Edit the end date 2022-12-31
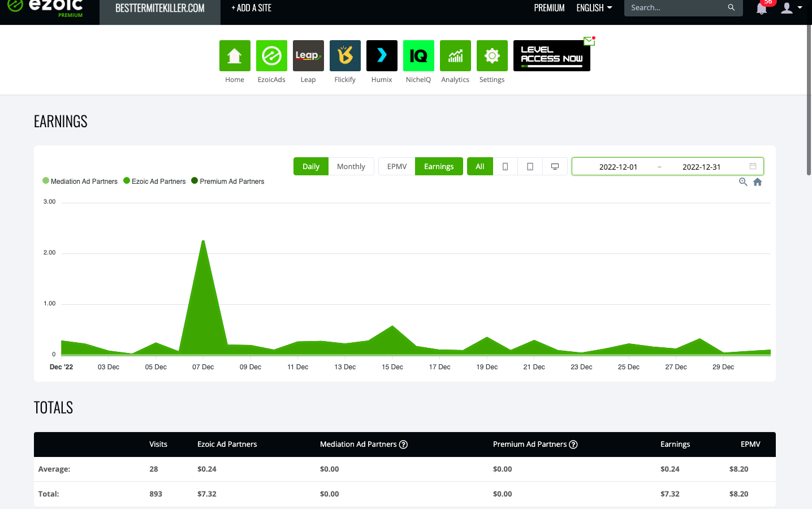 point(701,167)
